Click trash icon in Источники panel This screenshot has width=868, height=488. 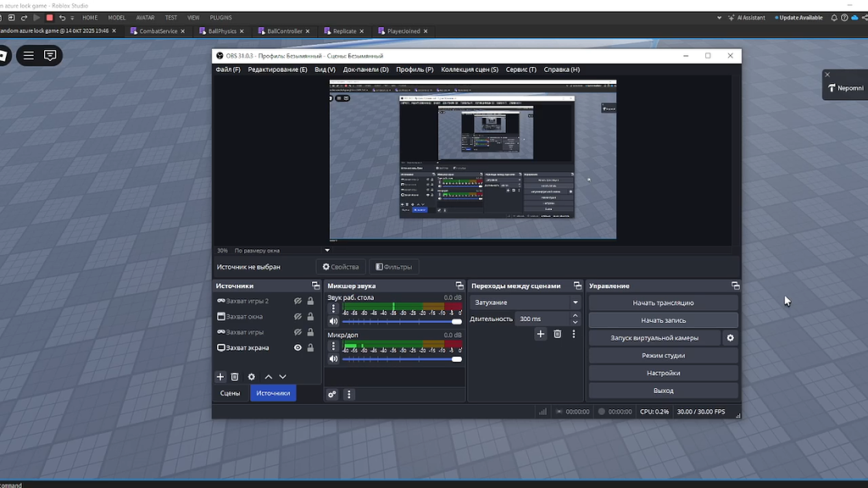[x=235, y=377]
